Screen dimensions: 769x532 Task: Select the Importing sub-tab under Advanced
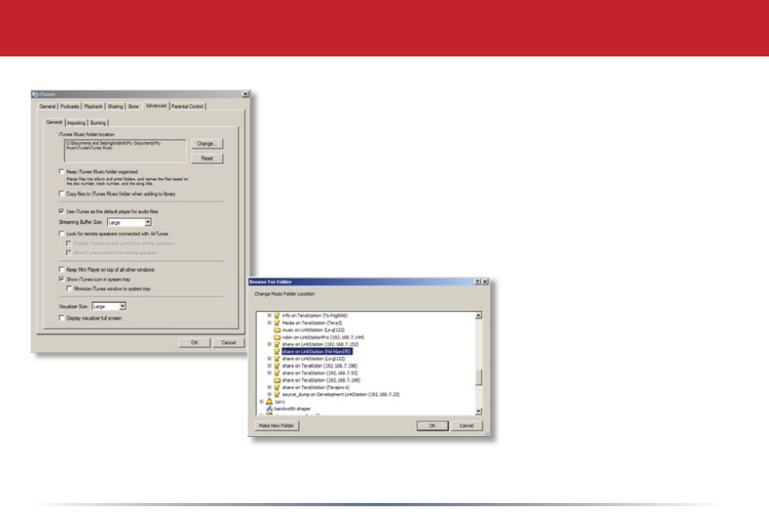pyautogui.click(x=76, y=123)
